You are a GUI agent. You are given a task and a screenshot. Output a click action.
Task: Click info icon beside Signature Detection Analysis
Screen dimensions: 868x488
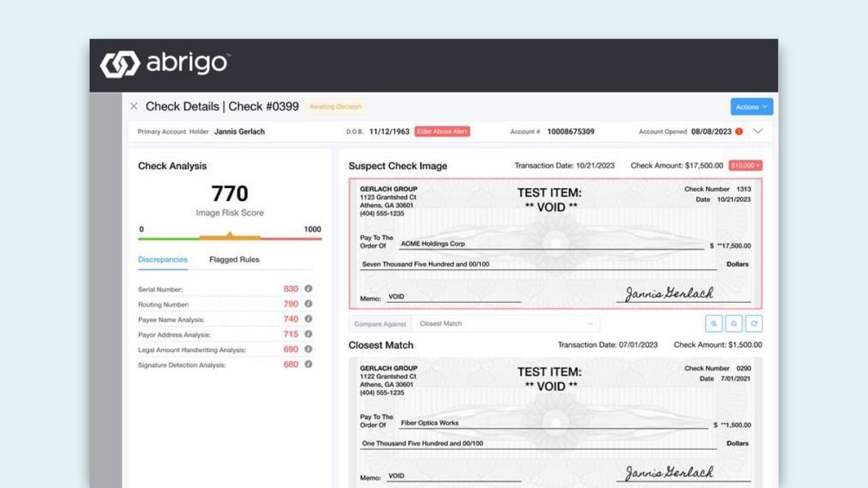click(308, 364)
